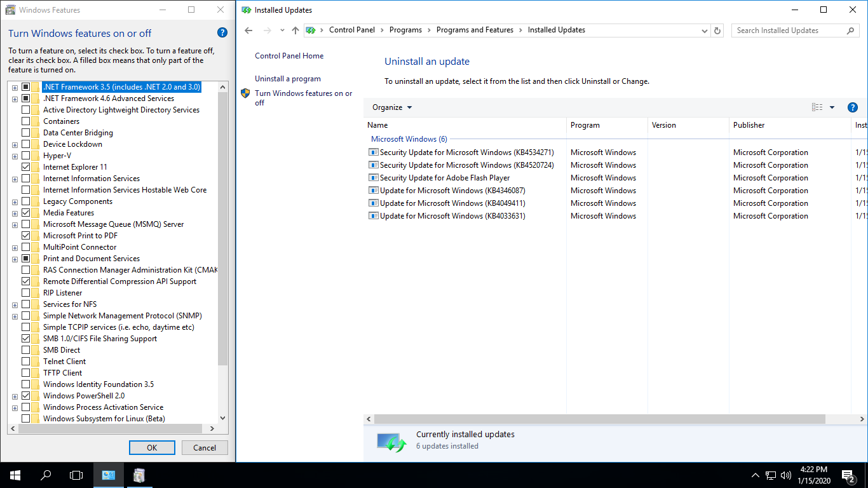Expand the Media Features node
Viewport: 868px width, 488px height.
tap(15, 213)
